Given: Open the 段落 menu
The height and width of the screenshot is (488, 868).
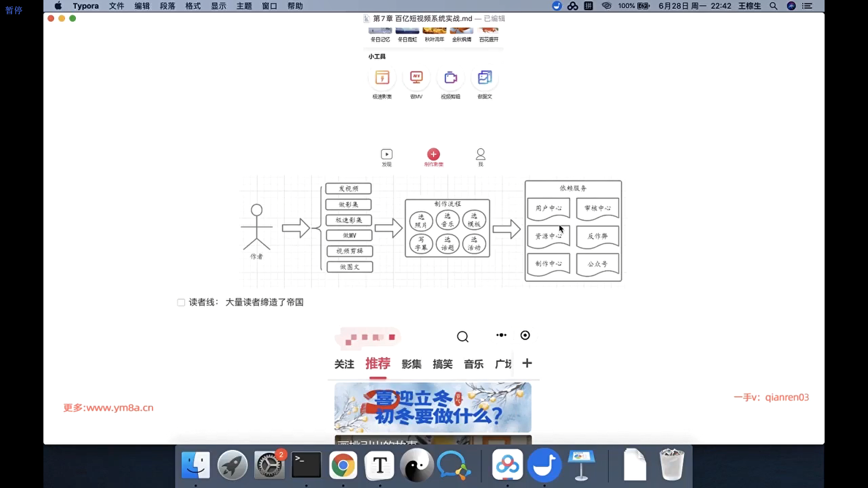Looking at the screenshot, I should (167, 6).
